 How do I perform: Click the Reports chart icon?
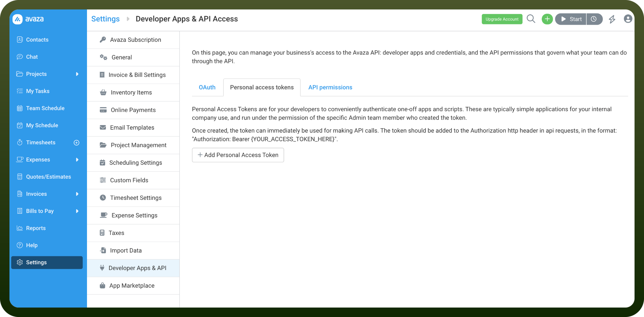20,228
